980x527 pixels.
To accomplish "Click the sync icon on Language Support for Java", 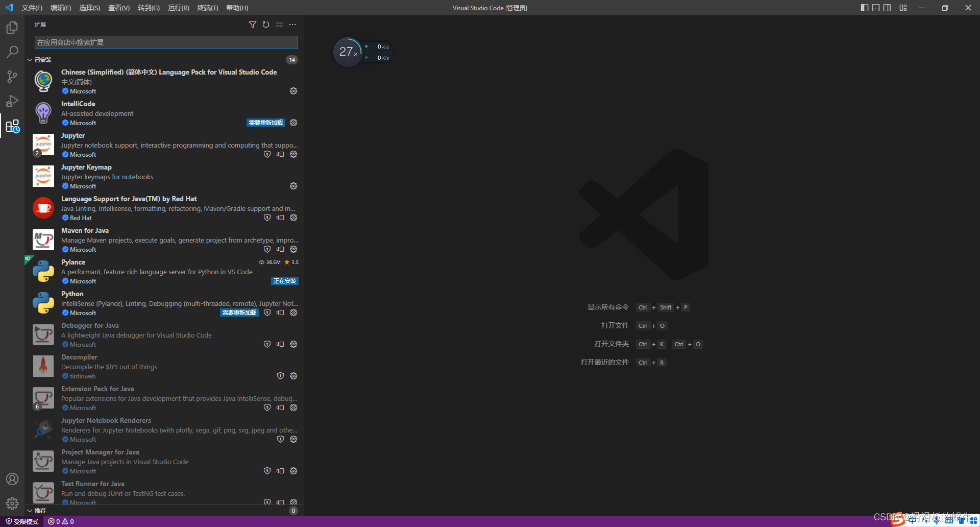I will (280, 218).
